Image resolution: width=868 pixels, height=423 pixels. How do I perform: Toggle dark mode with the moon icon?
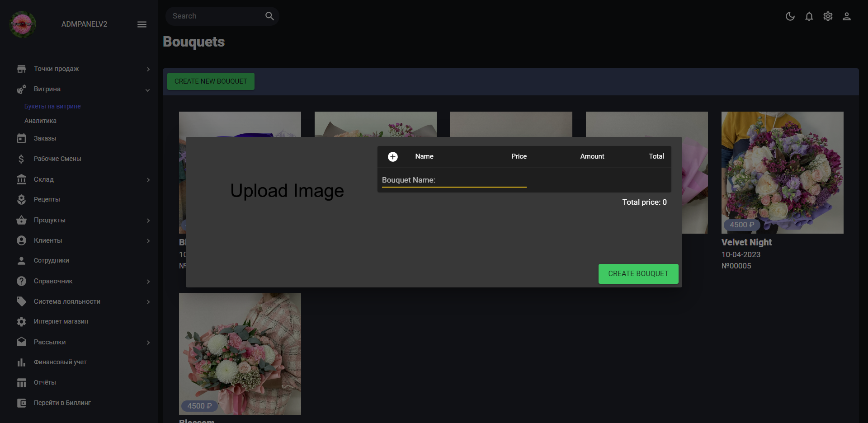(790, 16)
